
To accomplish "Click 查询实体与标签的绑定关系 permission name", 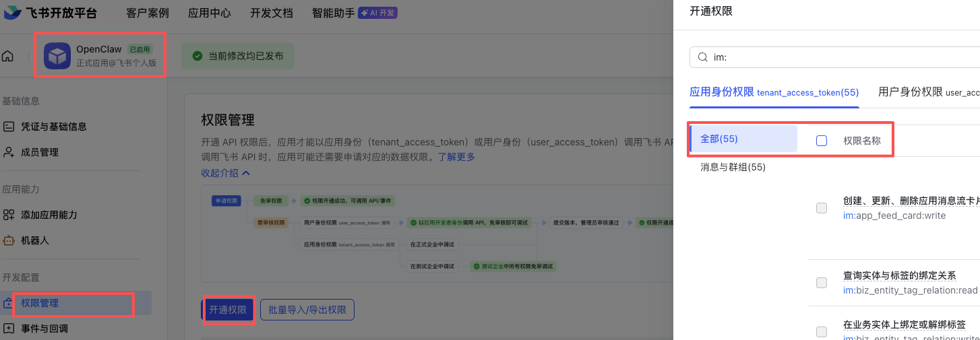I will pos(899,276).
